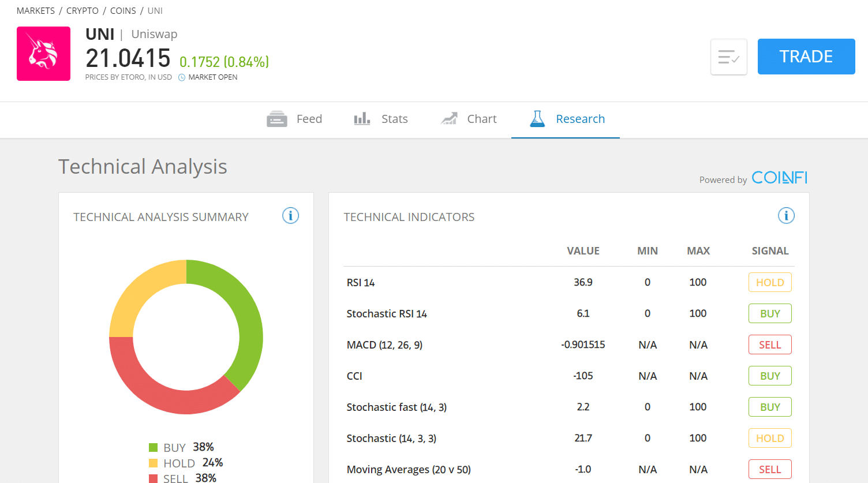Image resolution: width=868 pixels, height=483 pixels.
Task: Click the BUY 38% legend percentage
Action: 203,447
